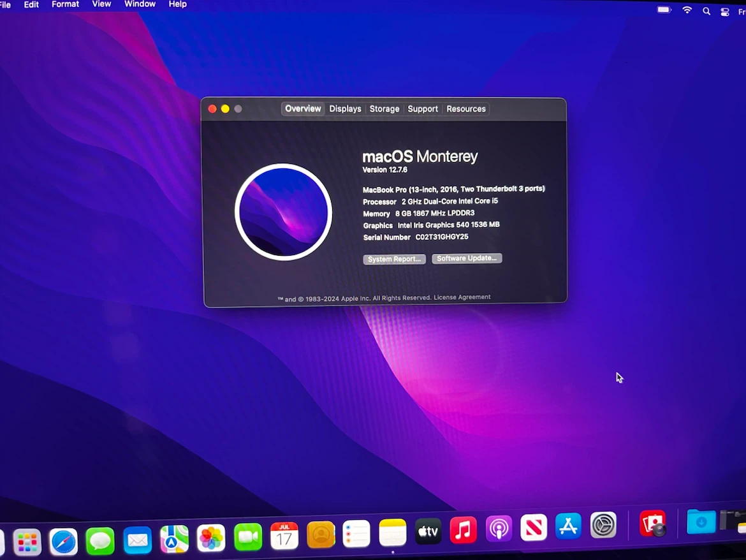Open Reminders from the Dock

(356, 533)
